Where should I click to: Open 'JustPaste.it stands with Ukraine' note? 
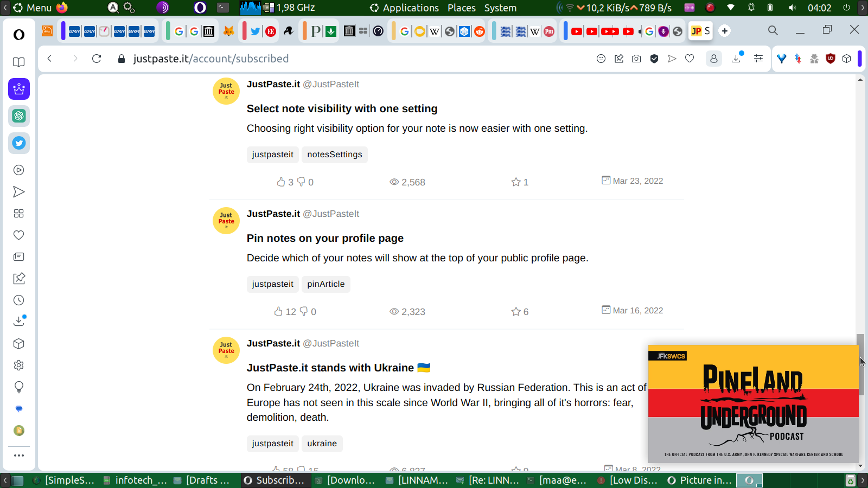click(x=339, y=368)
